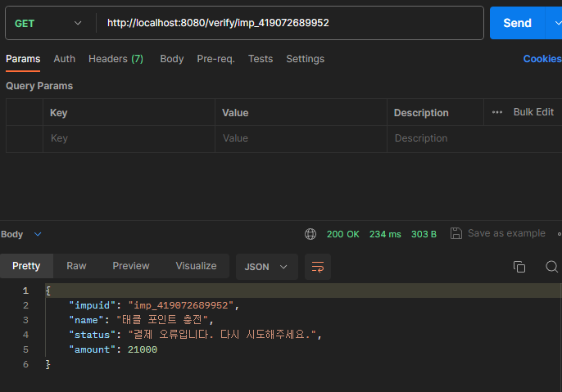
Task: Click the Bulk Edit link
Action: tap(533, 112)
